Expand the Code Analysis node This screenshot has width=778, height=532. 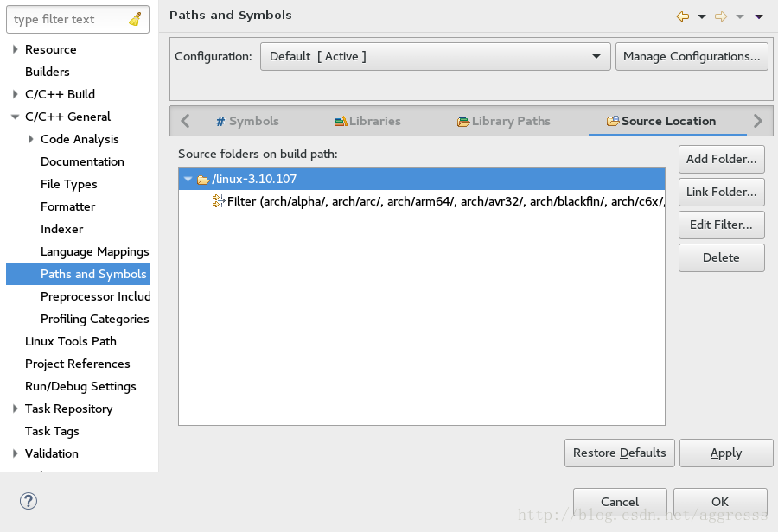pos(31,139)
